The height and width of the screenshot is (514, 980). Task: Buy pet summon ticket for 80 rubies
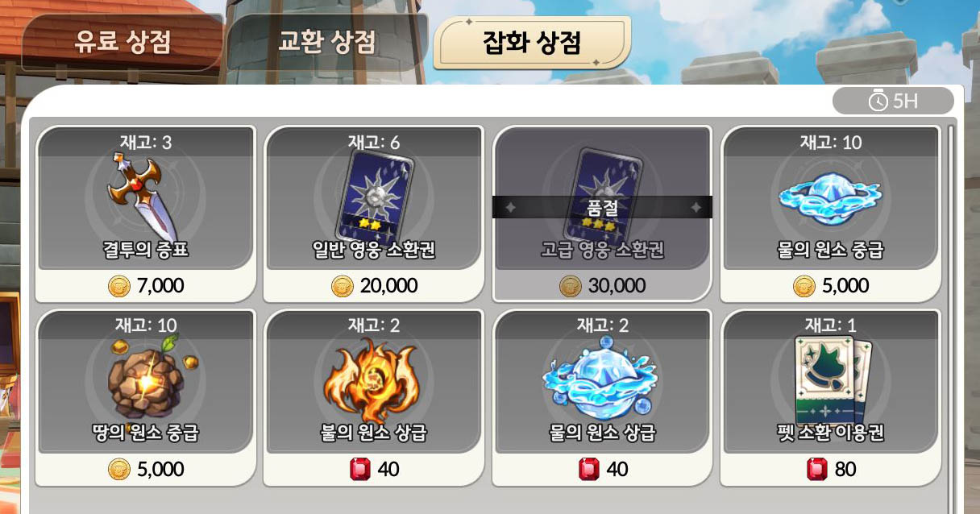pos(831,469)
